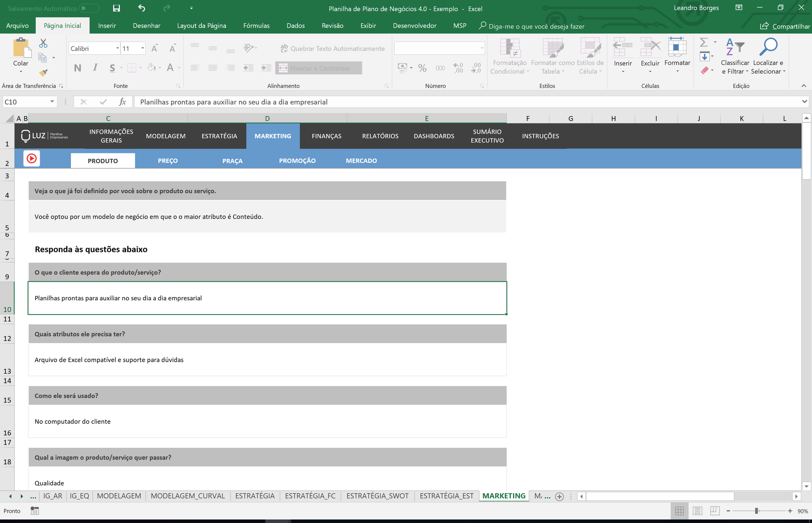This screenshot has height=523, width=812.
Task: Switch to Normal view
Action: click(x=680, y=511)
